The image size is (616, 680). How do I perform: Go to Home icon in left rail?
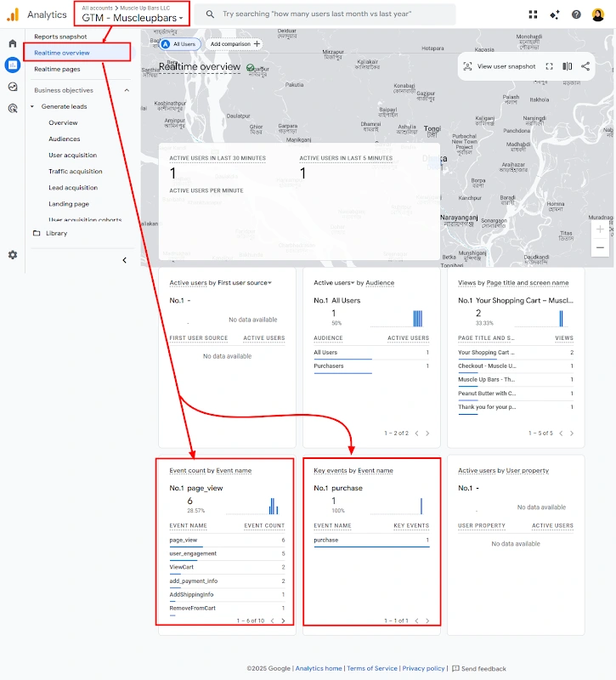click(13, 43)
